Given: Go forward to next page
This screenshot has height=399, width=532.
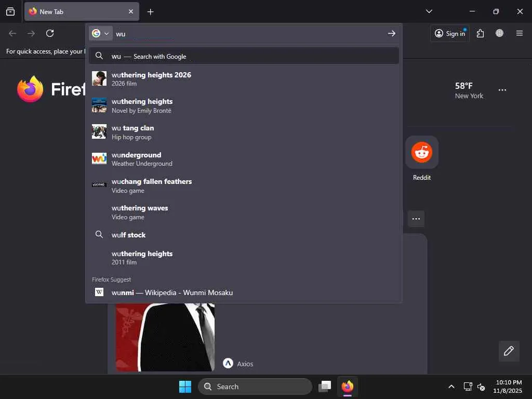Looking at the screenshot, I should click(31, 33).
